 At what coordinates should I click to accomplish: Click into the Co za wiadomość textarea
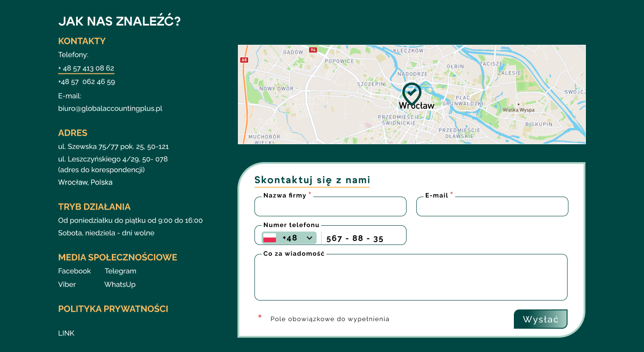coord(411,277)
